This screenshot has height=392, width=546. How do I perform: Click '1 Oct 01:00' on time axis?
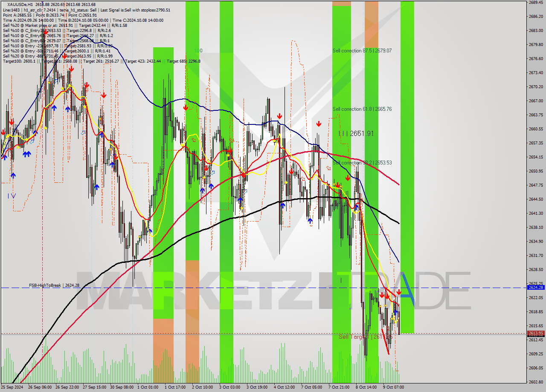[148, 387]
